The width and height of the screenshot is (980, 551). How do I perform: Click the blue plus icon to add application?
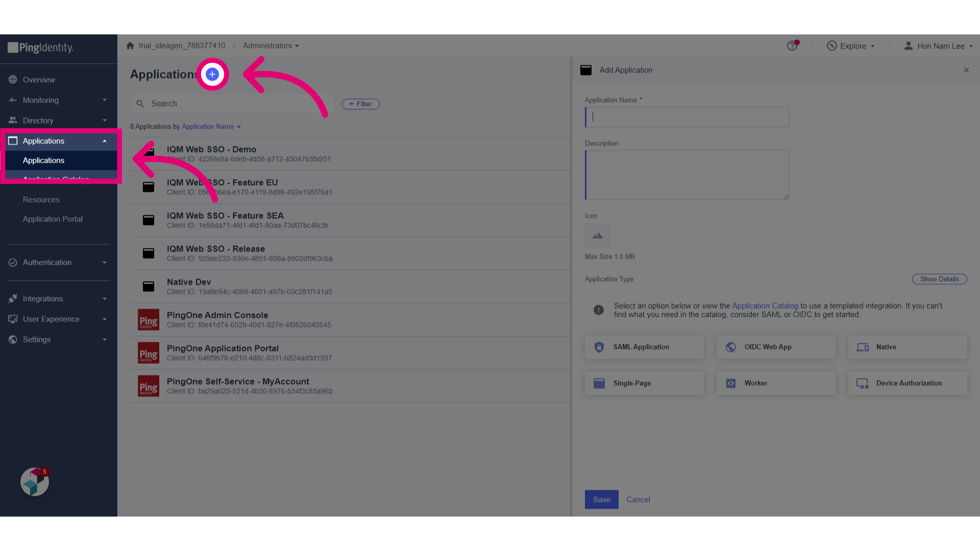[212, 74]
